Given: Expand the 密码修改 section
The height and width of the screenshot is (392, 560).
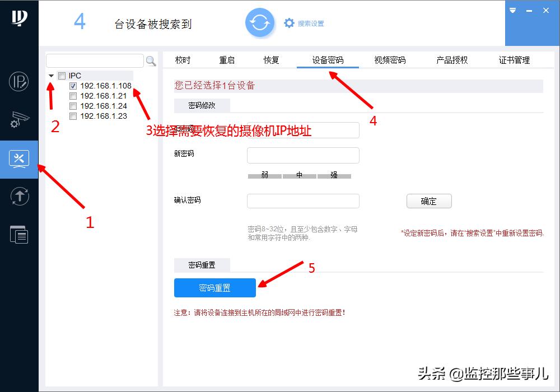Looking at the screenshot, I should pyautogui.click(x=202, y=105).
